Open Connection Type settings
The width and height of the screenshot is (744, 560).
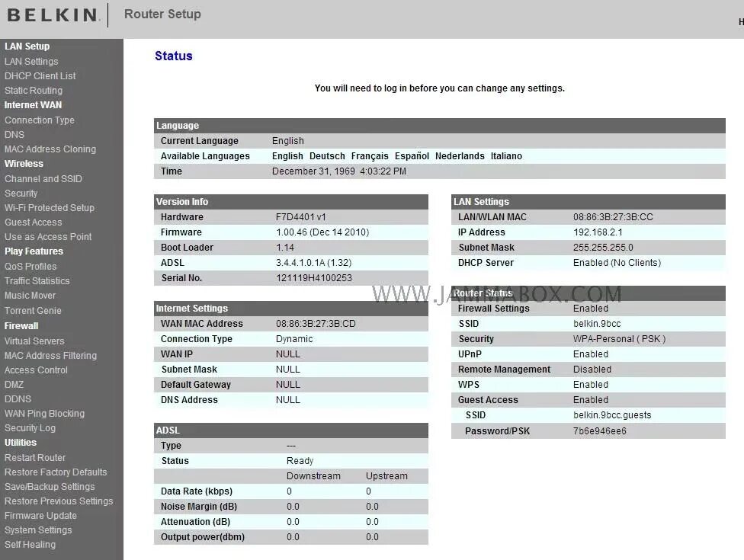click(40, 120)
